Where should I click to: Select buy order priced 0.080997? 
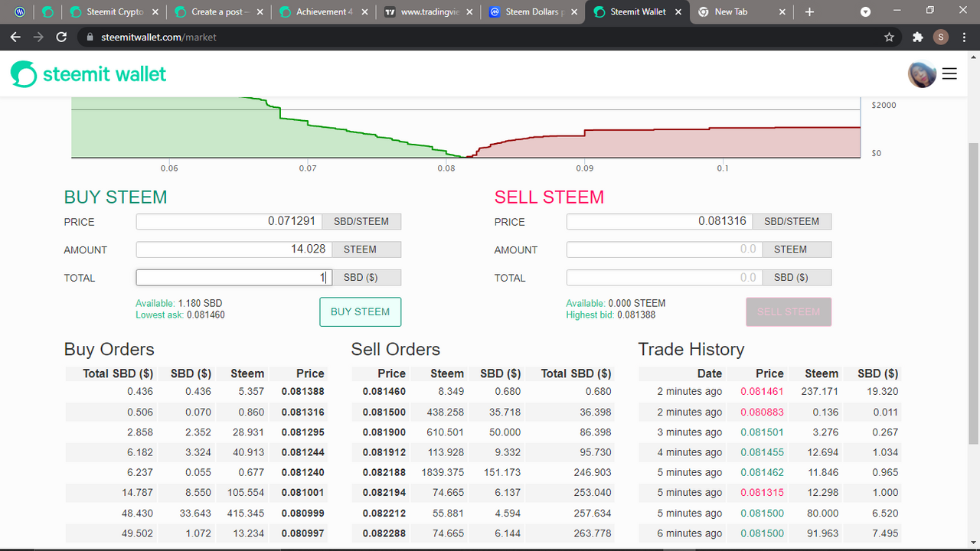pos(196,533)
